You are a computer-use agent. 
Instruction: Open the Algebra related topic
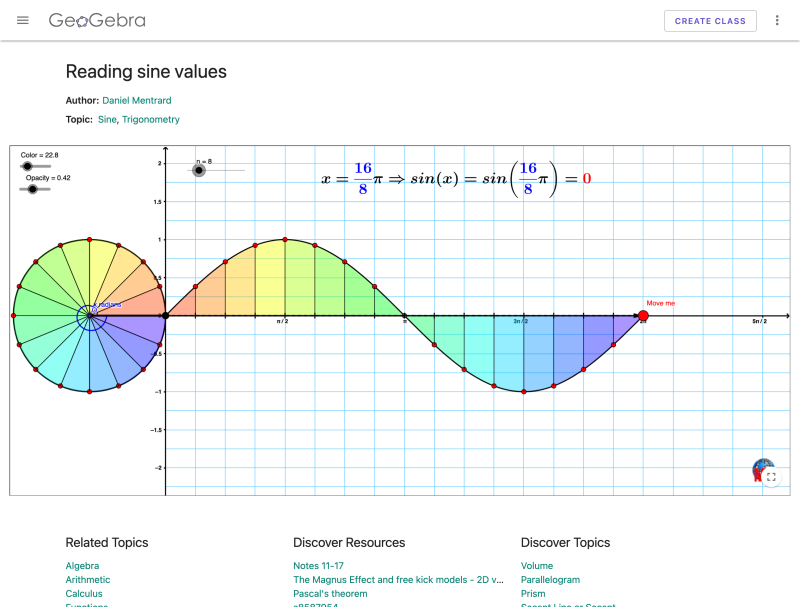pos(82,565)
